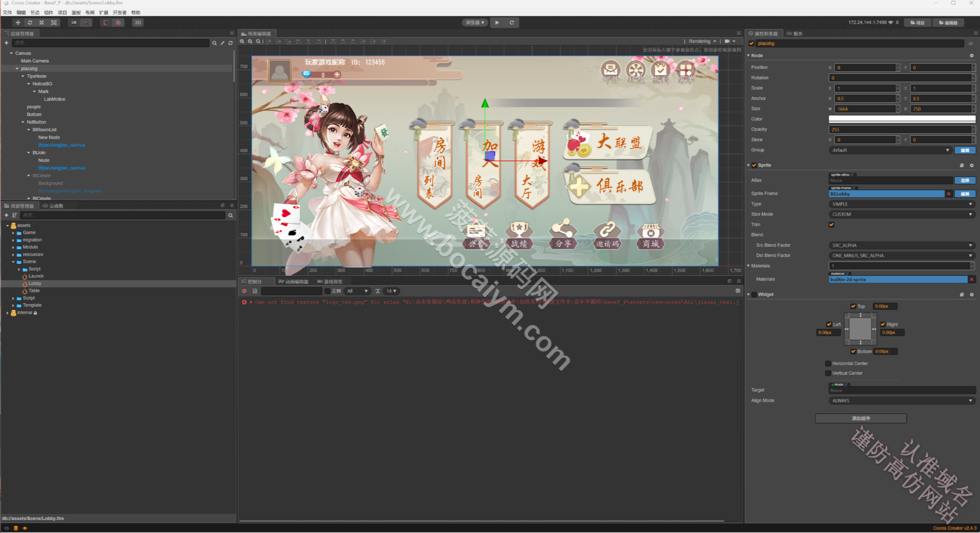Toggle the Widget Right alignment checkbox
The height and width of the screenshot is (533, 980).
[883, 324]
